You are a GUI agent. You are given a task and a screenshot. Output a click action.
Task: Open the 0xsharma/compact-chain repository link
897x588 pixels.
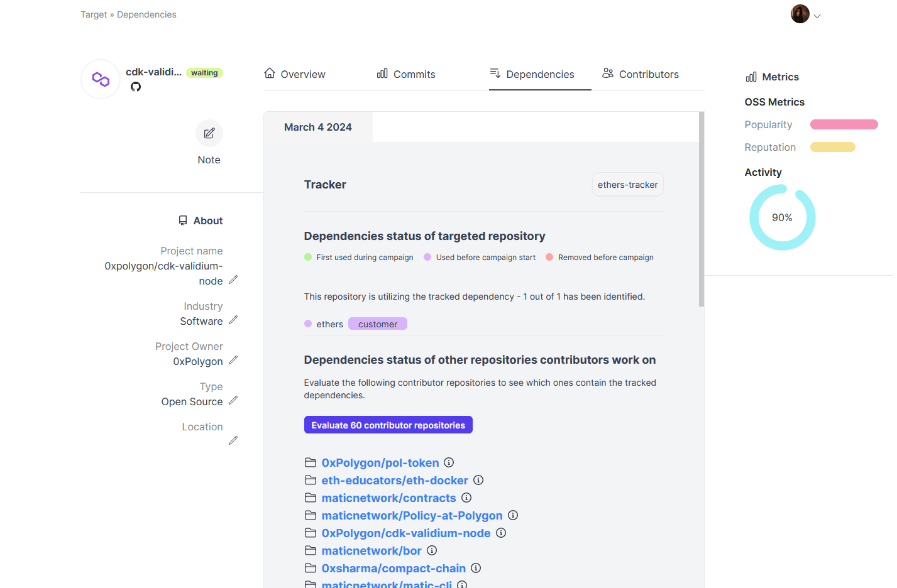(x=393, y=568)
